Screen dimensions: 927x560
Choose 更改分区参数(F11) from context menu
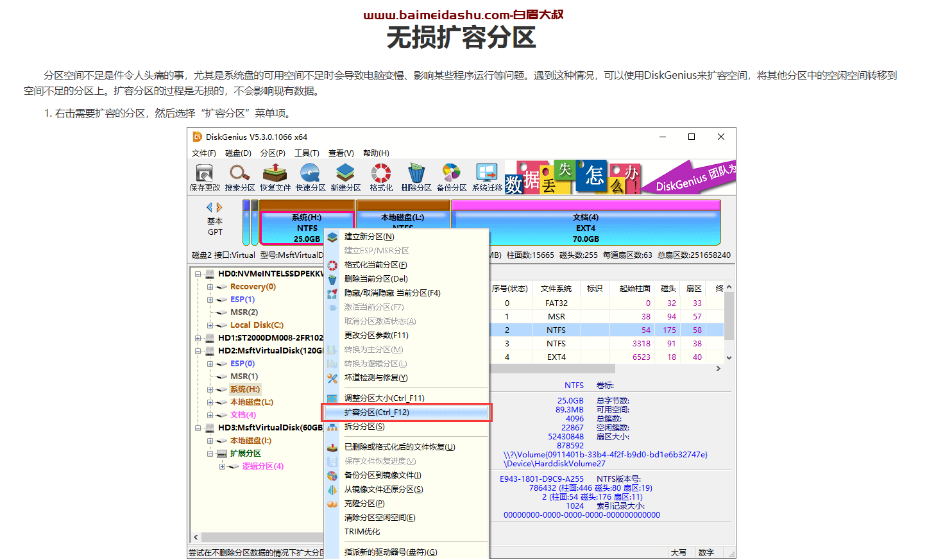(x=407, y=335)
